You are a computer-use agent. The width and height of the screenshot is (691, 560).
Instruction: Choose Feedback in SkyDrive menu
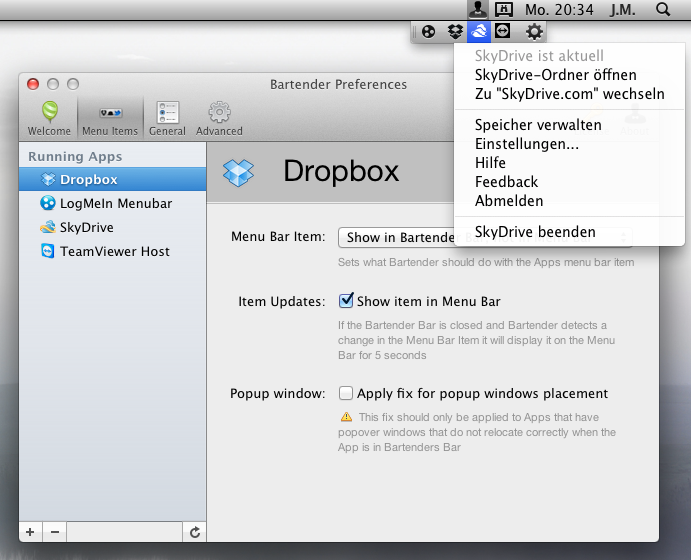[x=569, y=182]
